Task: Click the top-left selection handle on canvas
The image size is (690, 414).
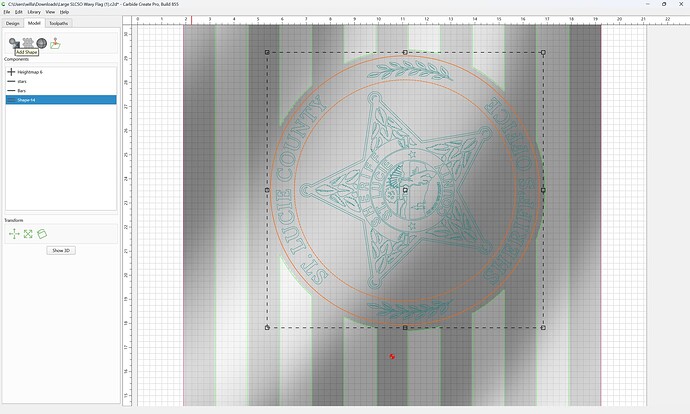Action: coord(267,52)
